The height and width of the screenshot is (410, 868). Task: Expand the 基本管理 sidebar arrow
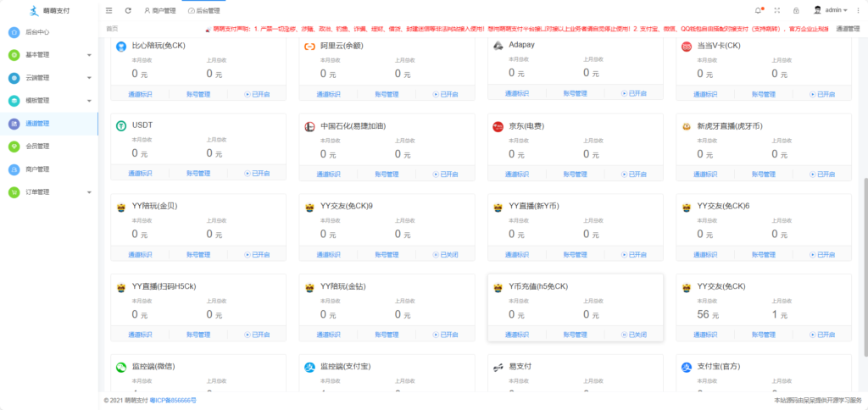click(x=89, y=55)
